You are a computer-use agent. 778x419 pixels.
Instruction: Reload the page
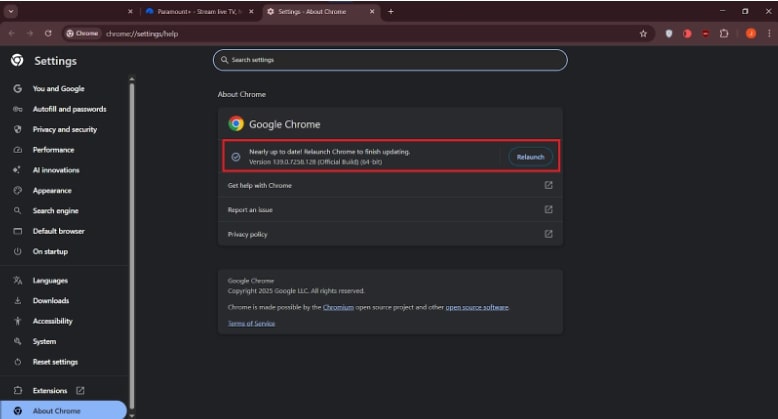tap(48, 33)
